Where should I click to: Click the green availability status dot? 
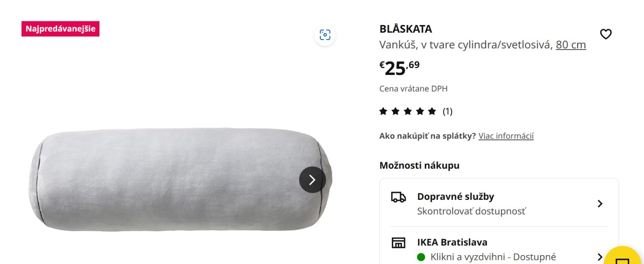(421, 257)
